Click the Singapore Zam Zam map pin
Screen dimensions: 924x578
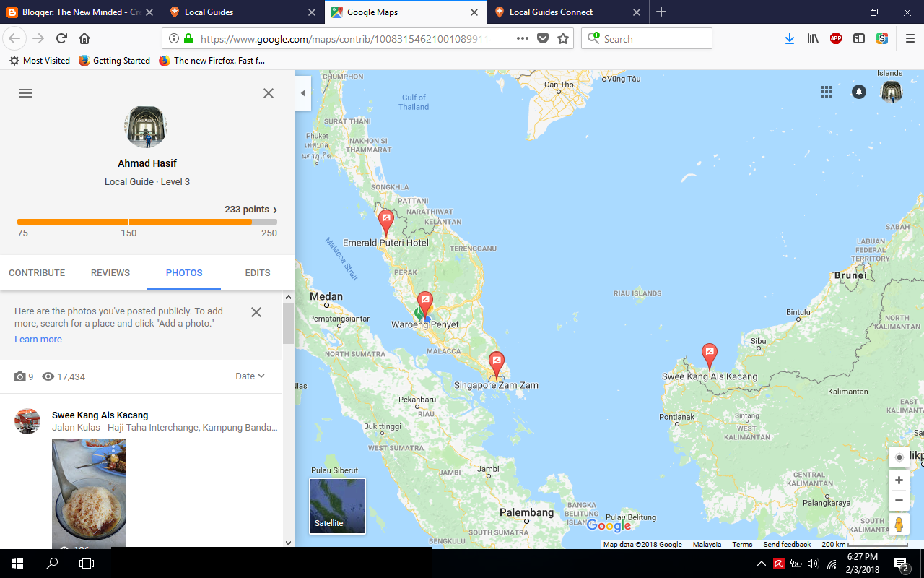point(496,365)
